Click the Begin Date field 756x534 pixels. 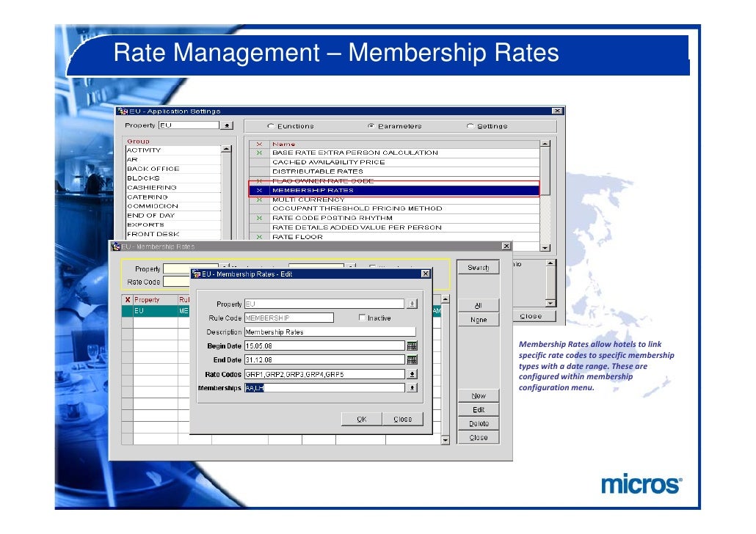pyautogui.click(x=324, y=345)
